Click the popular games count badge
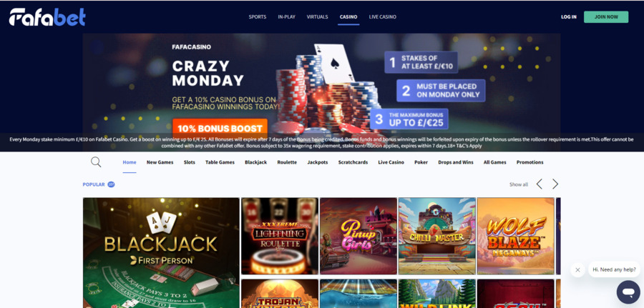Screen dimensions: 644x308 point(111,184)
